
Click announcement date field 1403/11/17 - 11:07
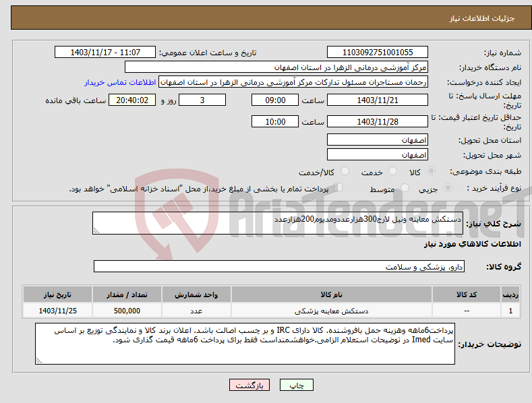[x=105, y=53]
